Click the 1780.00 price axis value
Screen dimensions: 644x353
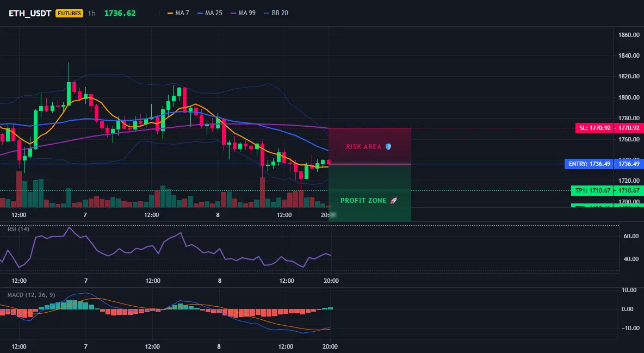pyautogui.click(x=629, y=119)
